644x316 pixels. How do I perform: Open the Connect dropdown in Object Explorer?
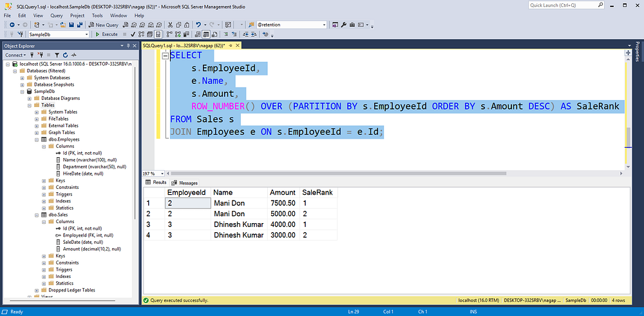point(15,55)
